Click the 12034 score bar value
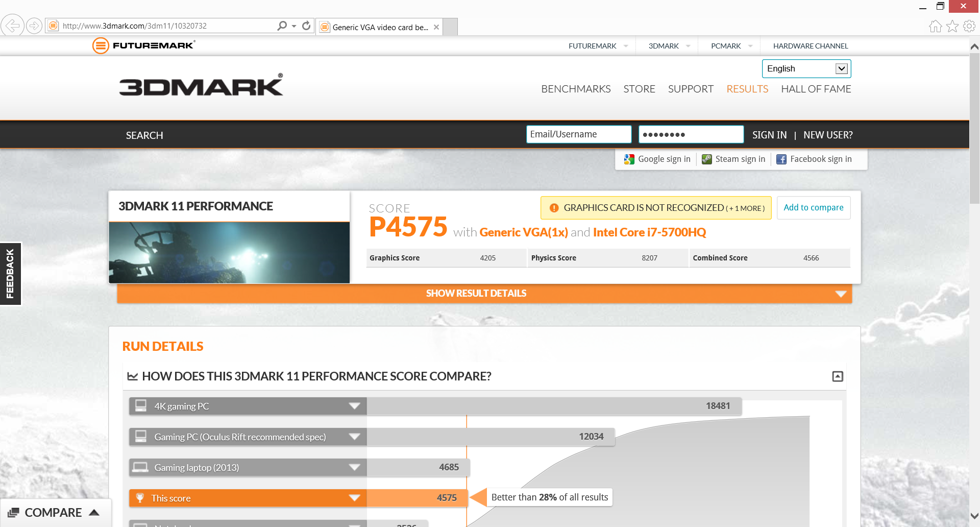This screenshot has width=980, height=527. pos(591,437)
